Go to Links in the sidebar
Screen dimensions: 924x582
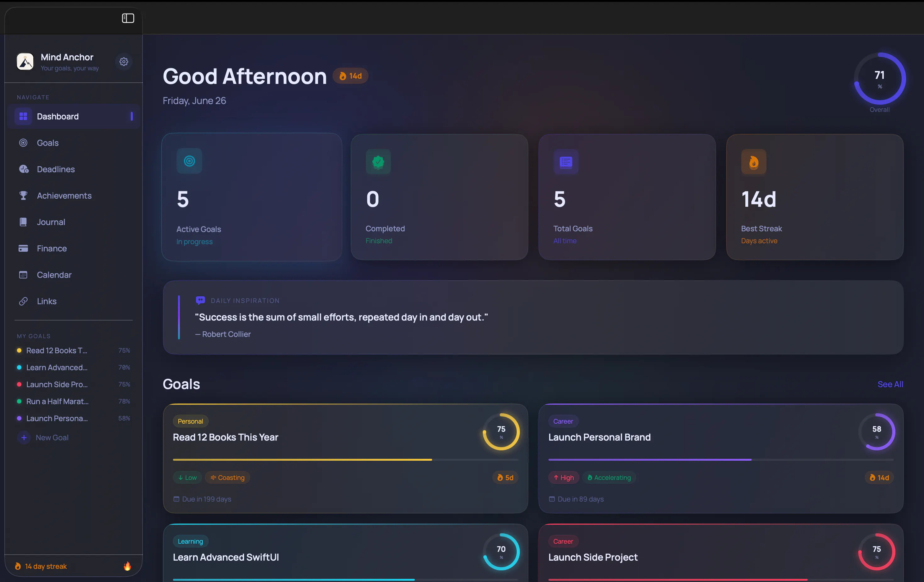coord(73,301)
